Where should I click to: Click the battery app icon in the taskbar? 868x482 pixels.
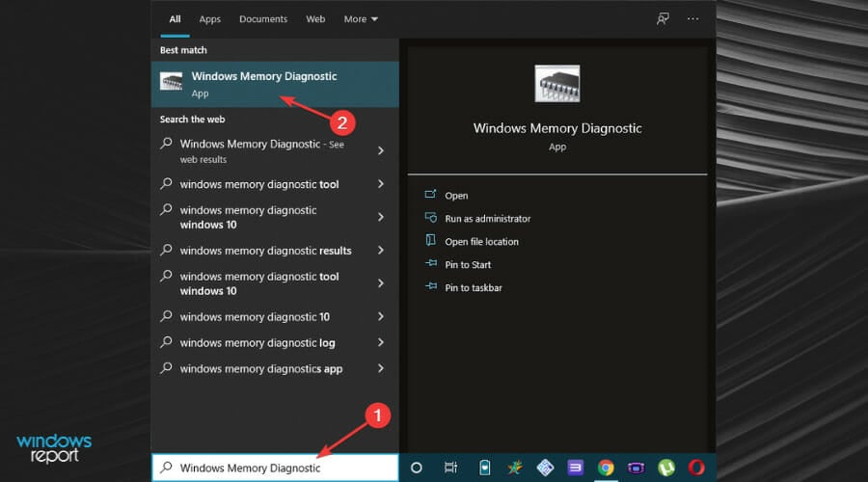[x=484, y=468]
